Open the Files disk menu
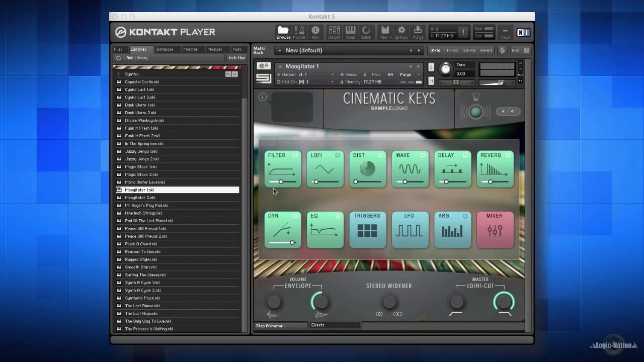This screenshot has width=644, height=362. [385, 32]
